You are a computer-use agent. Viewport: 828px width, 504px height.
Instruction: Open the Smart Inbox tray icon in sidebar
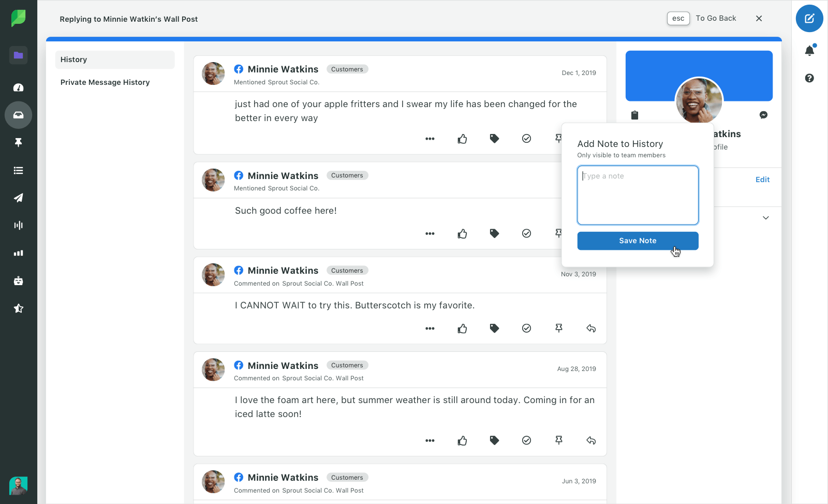(19, 115)
